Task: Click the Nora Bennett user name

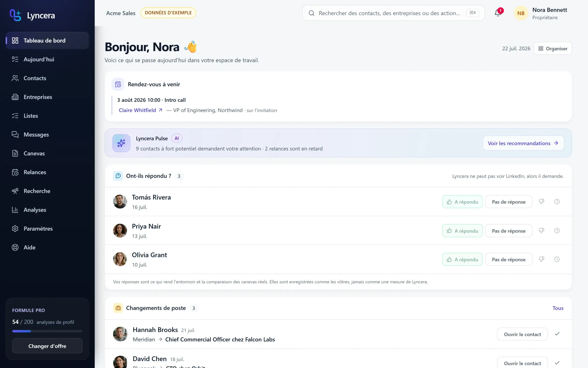Action: [550, 10]
